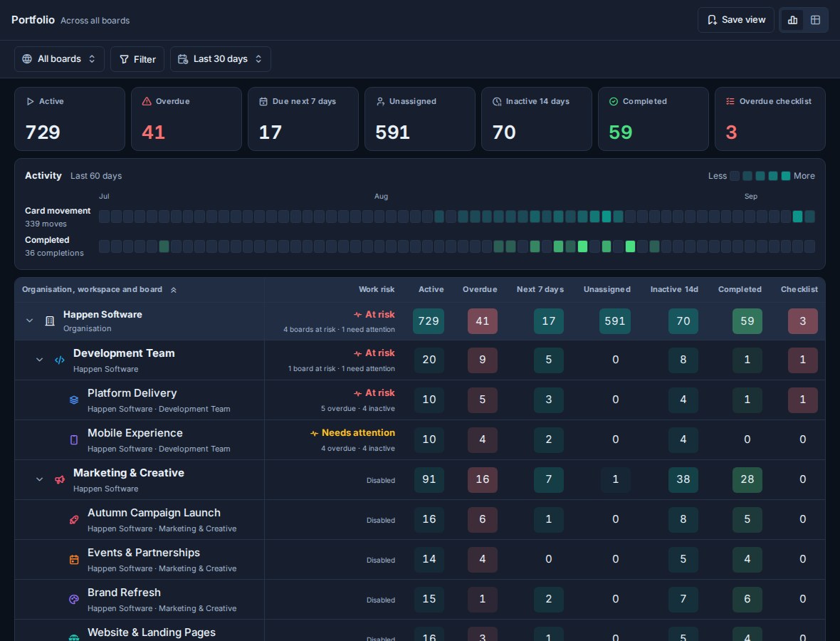The image size is (840, 641).
Task: Open the Website & Landing Pages board
Action: 151,632
